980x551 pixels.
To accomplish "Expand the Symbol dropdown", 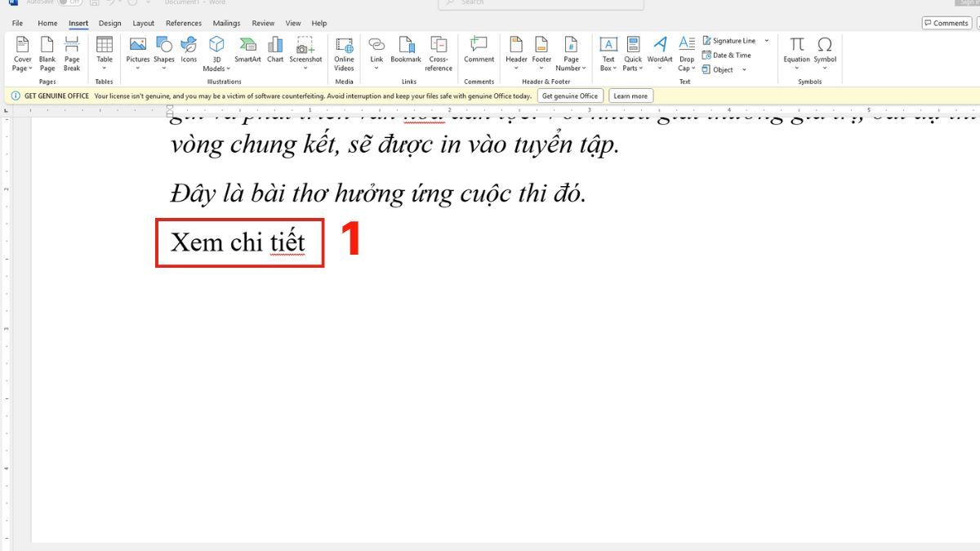I will coord(825,69).
